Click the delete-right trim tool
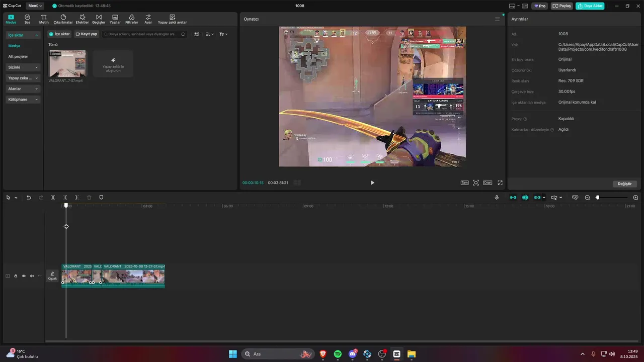Image resolution: width=644 pixels, height=362 pixels. pyautogui.click(x=77, y=198)
